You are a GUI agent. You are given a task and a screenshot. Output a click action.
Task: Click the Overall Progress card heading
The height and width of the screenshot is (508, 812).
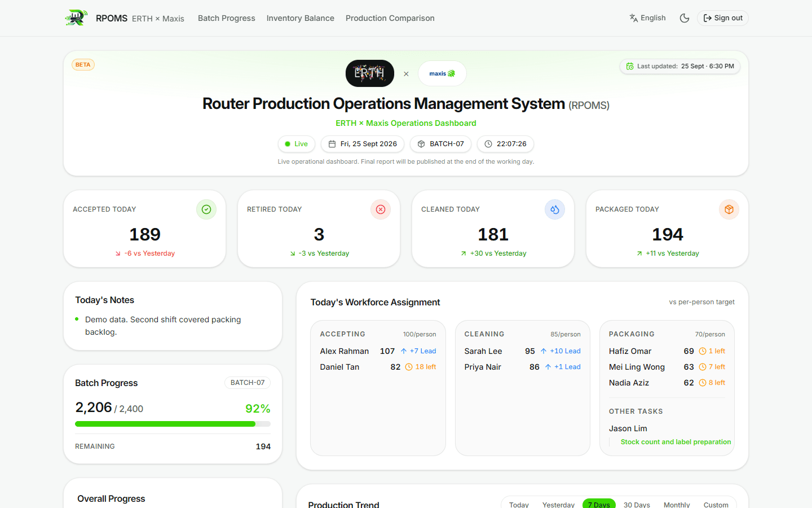(x=111, y=499)
